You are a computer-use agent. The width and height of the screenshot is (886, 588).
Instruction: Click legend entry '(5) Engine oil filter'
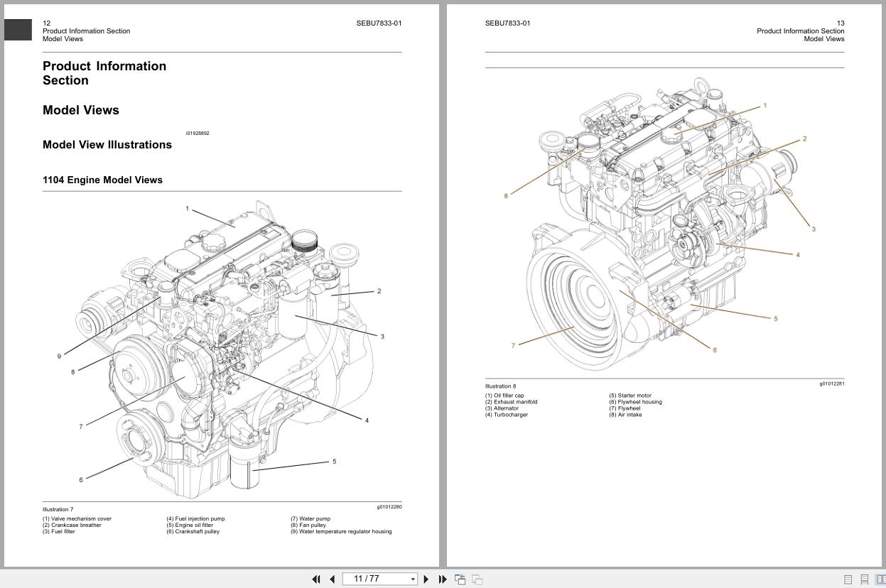click(190, 525)
